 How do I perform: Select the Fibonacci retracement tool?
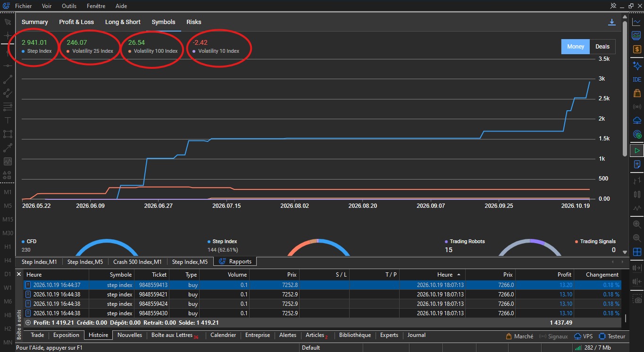8,106
